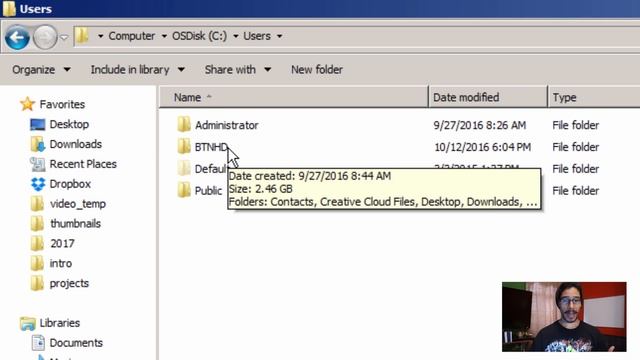Select the BTNHD folder icon
640x360 pixels.
(x=184, y=146)
